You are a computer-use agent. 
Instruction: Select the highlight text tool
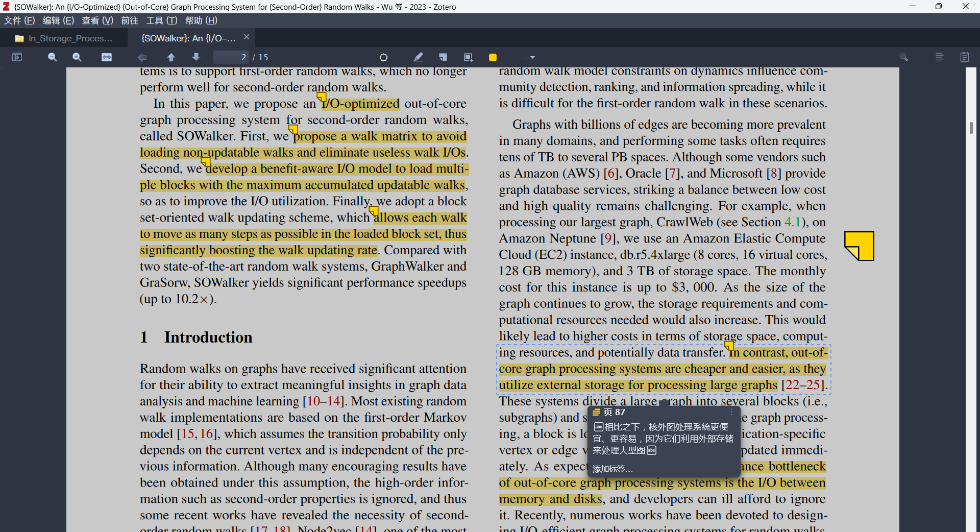tap(418, 57)
